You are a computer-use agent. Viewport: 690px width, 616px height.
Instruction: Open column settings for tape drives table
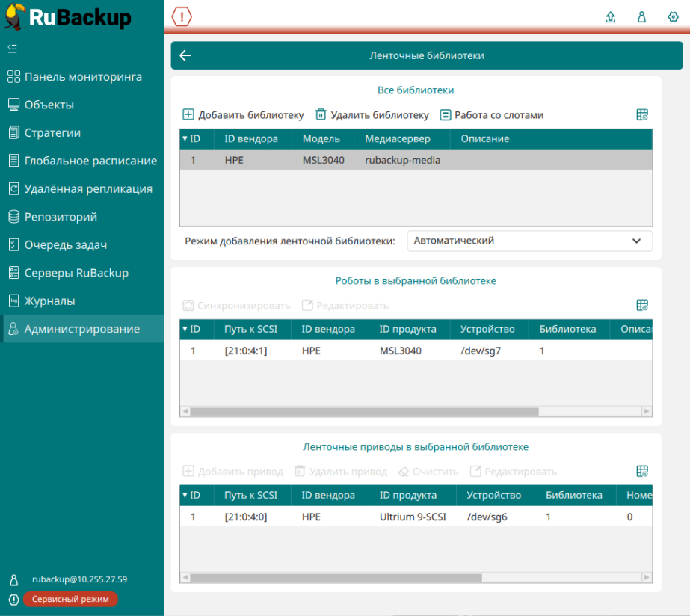point(641,471)
